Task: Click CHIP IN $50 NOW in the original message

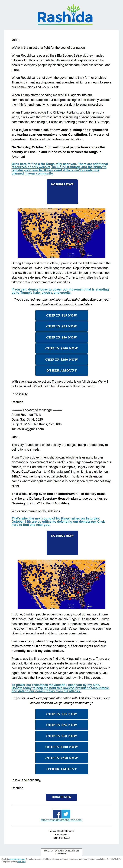Action: pyautogui.click(x=61, y=337)
